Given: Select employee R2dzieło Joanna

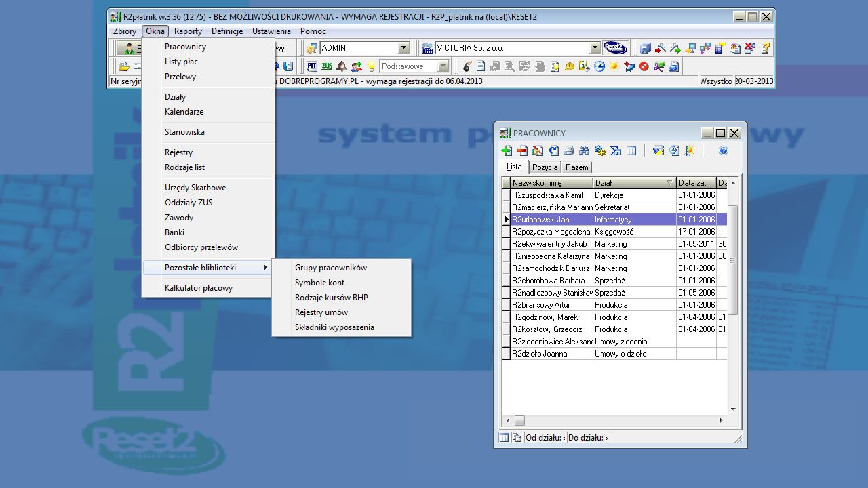Looking at the screenshot, I should point(614,354).
